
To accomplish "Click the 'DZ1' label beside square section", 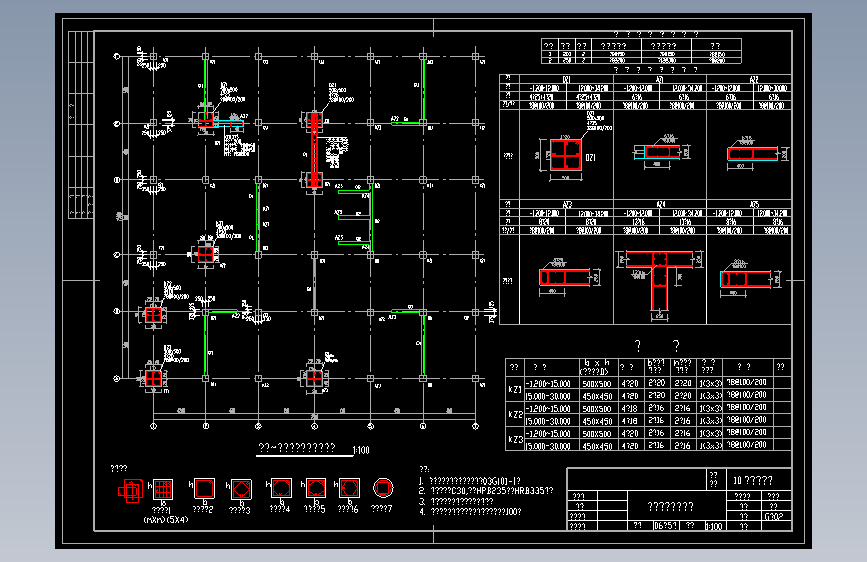I will (x=591, y=158).
